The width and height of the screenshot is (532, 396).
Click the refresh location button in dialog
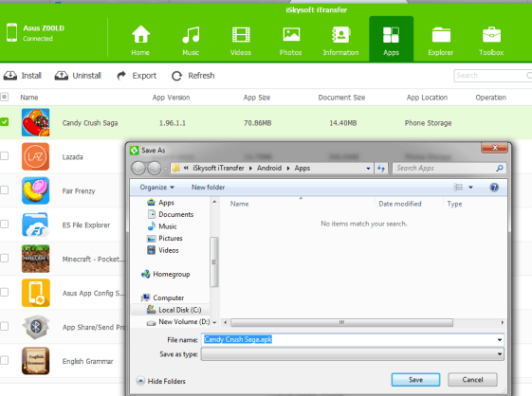[381, 169]
